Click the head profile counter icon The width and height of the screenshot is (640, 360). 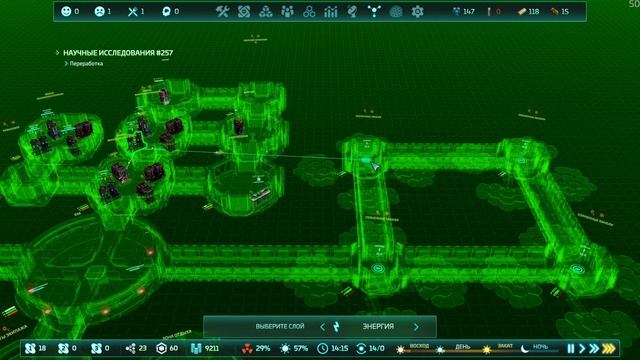click(166, 11)
